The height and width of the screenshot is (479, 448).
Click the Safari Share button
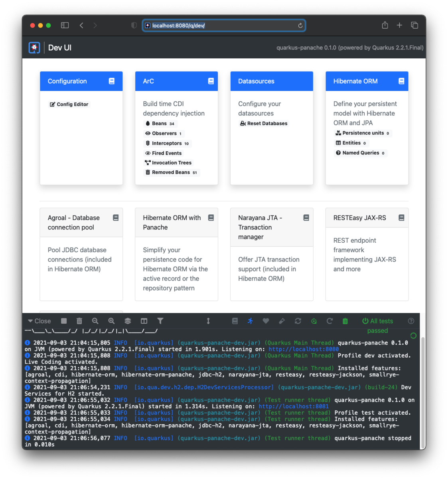385,25
